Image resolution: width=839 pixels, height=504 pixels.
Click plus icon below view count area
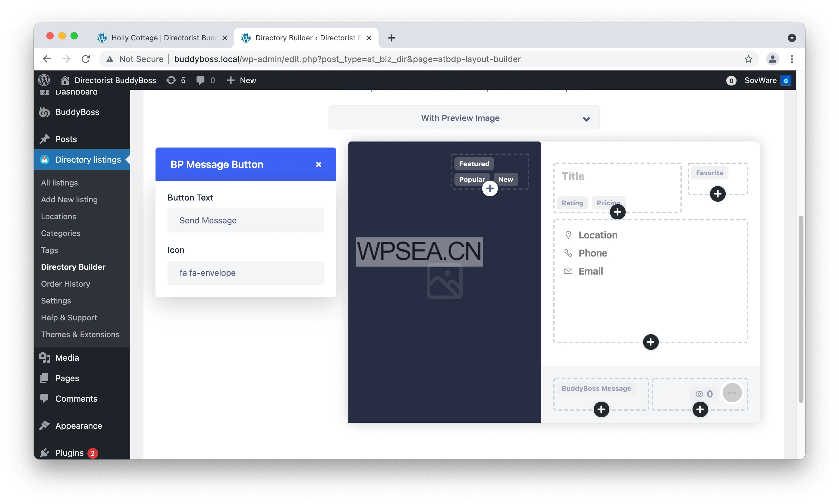700,409
